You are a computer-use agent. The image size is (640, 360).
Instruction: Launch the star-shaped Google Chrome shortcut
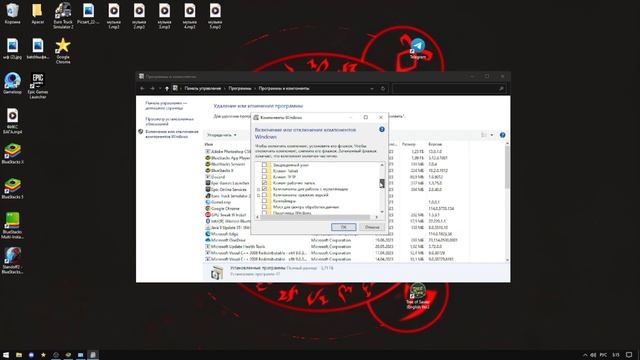63,51
